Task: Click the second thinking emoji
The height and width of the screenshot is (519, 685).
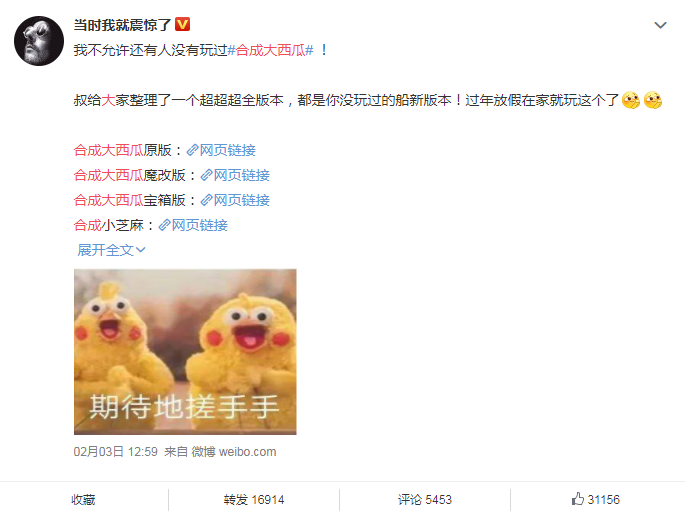Action: click(x=653, y=100)
